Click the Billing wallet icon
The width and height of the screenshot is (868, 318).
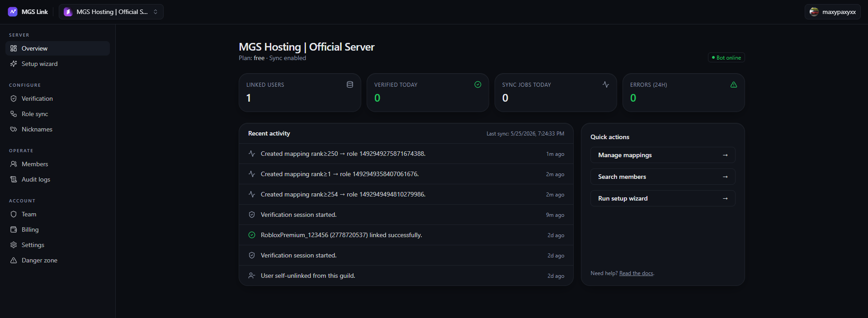click(14, 229)
